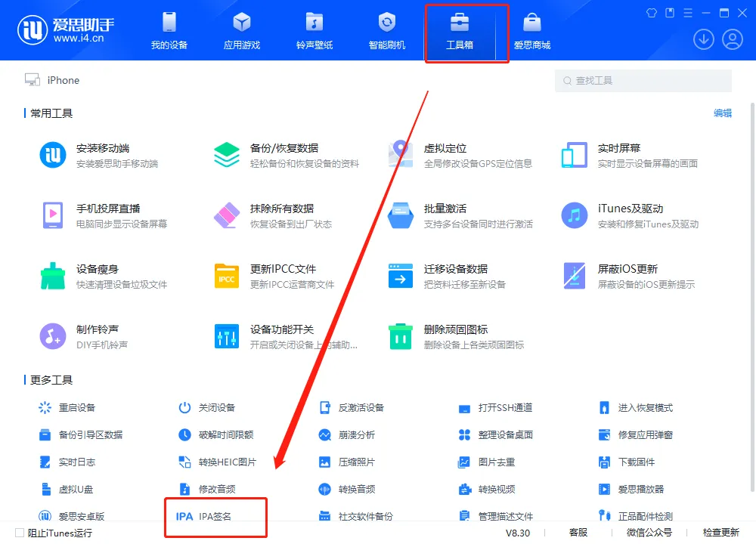The height and width of the screenshot is (544, 756).
Task: Open 转换音频 tool
Action: point(347,489)
